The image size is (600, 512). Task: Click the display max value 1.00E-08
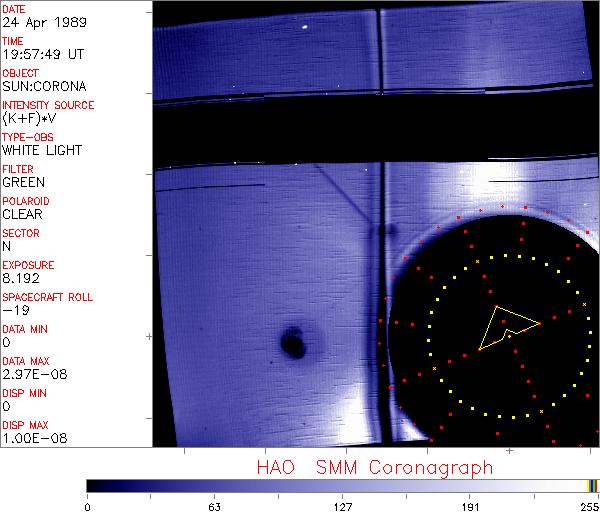click(31, 438)
